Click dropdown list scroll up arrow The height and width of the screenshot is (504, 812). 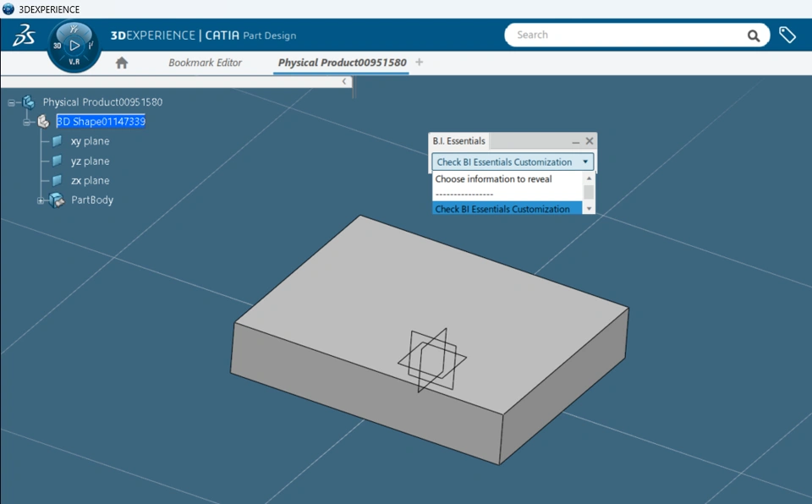(589, 178)
